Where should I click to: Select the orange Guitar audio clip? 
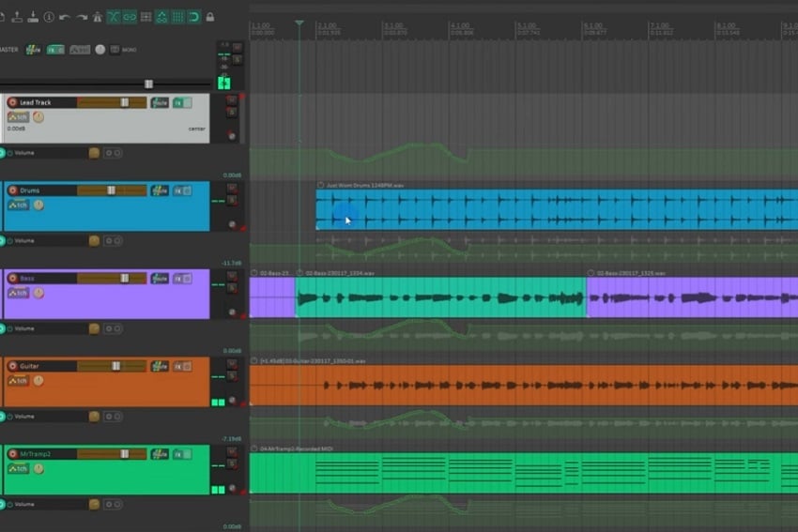coord(524,385)
